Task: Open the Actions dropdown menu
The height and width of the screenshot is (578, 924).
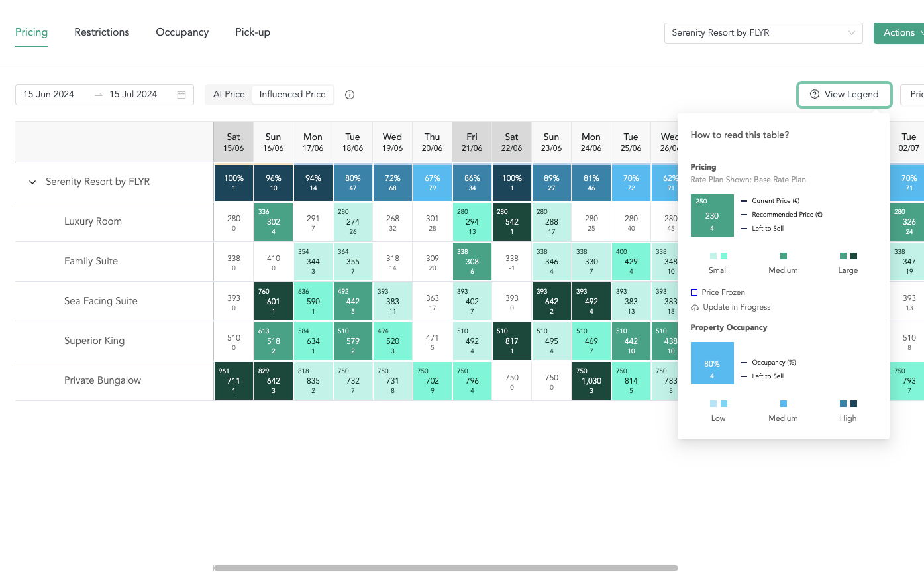Action: coord(900,33)
